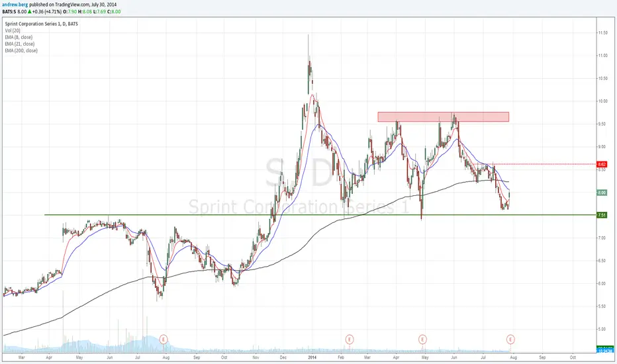
Task: Click the 10.00 price axis label
Action: click(602, 101)
